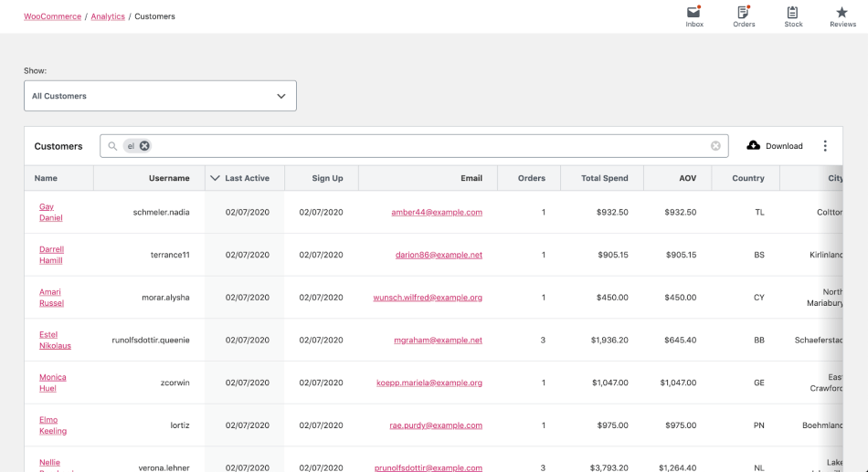Click country code TL
The image size is (868, 472).
(759, 212)
